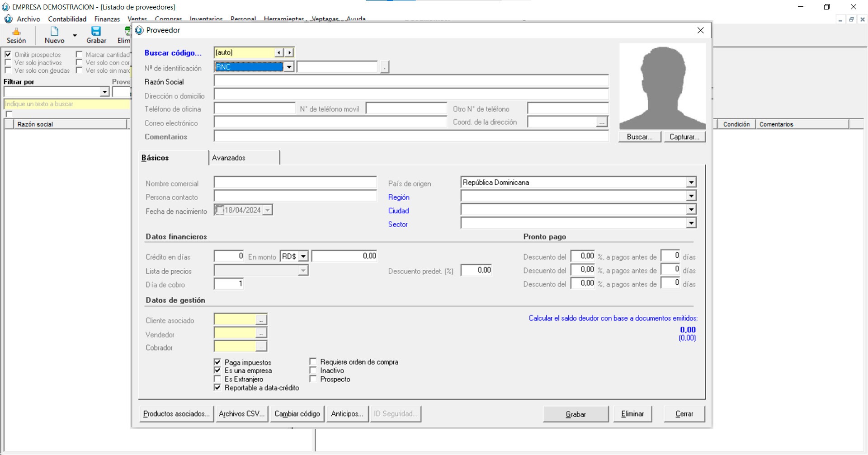This screenshot has height=455, width=868.
Task: Uncheck Paga impuestos checkbox
Action: click(x=218, y=362)
